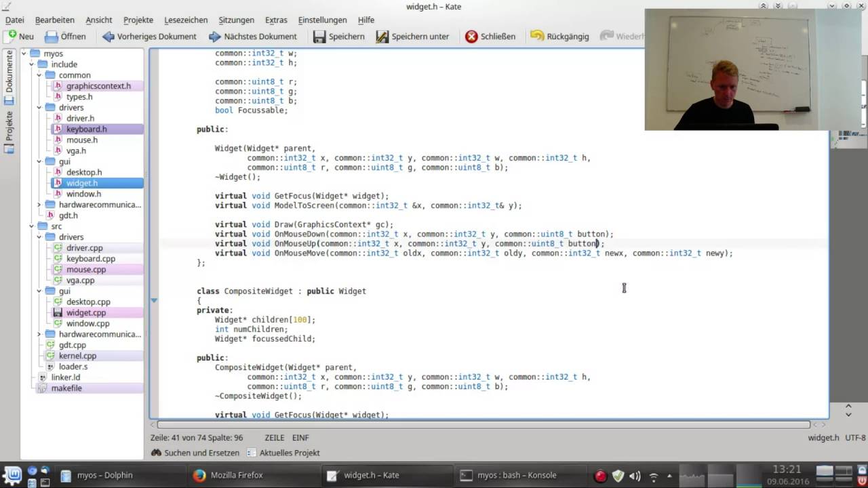Open desktop.cpp source file
Image resolution: width=868 pixels, height=488 pixels.
[x=87, y=302]
